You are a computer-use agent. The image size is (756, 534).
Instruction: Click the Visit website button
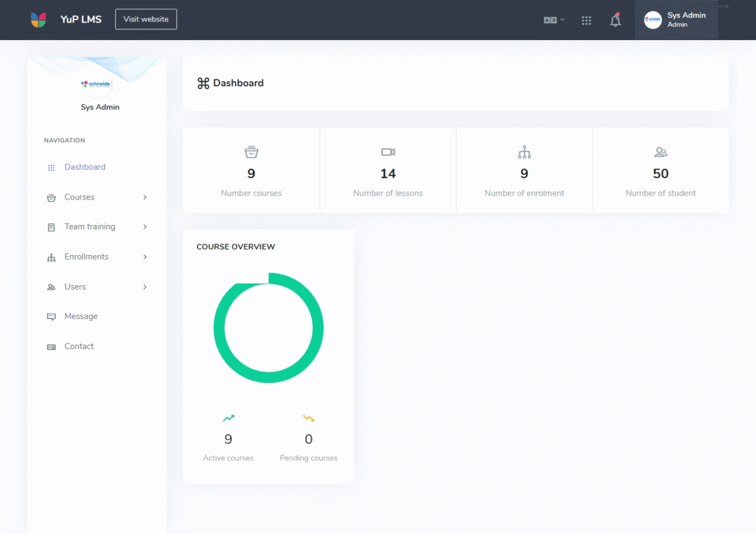145,19
